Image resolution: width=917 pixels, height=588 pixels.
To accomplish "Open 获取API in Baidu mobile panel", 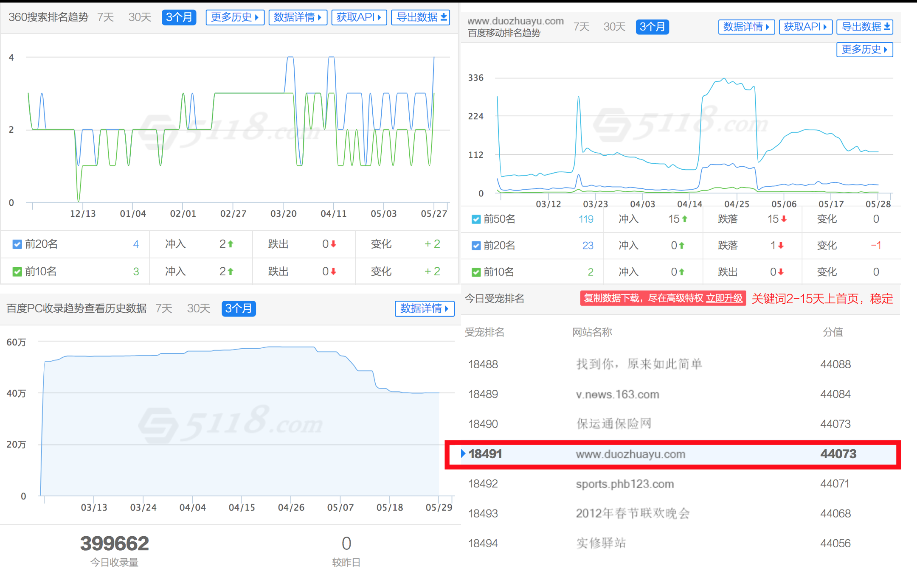I will (x=805, y=27).
